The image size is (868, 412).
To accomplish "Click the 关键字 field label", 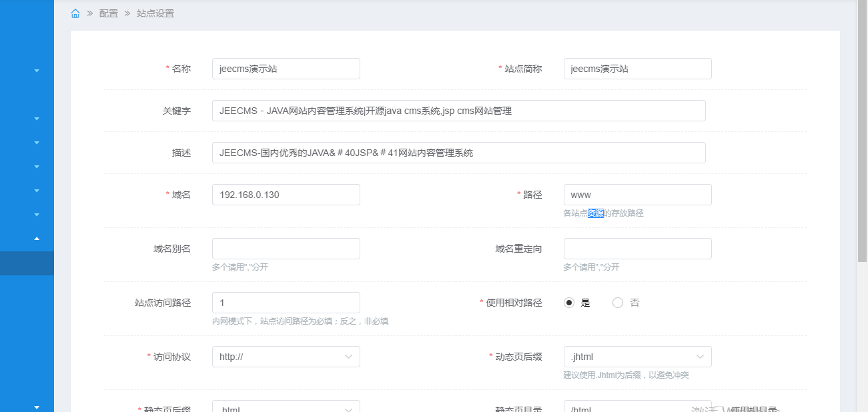I will point(177,111).
